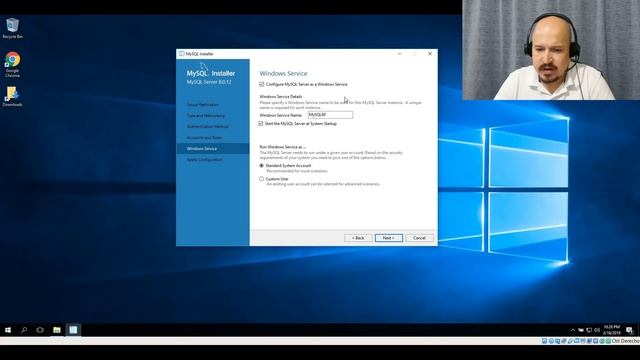This screenshot has width=640, height=360.
Task: Click the Cancel button
Action: [x=419, y=238]
